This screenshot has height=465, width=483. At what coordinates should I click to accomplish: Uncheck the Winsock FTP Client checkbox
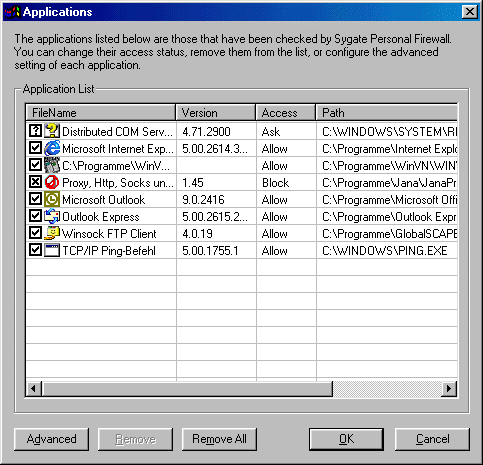[35, 233]
